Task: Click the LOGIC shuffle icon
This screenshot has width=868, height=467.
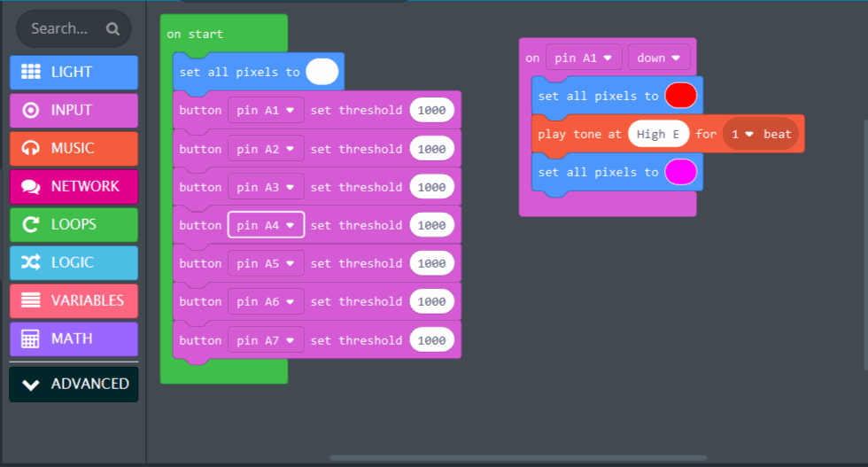Action: pos(31,262)
